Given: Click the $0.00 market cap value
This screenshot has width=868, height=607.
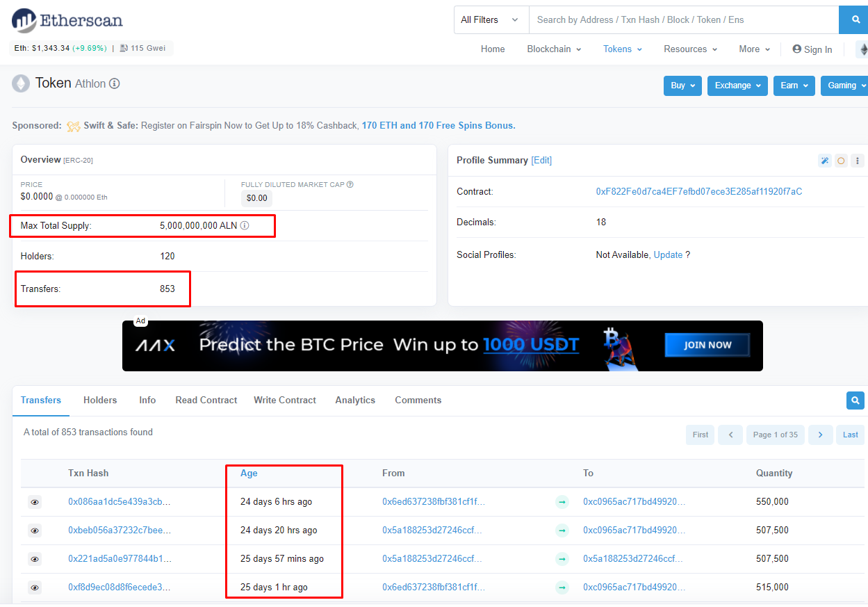Looking at the screenshot, I should [257, 198].
